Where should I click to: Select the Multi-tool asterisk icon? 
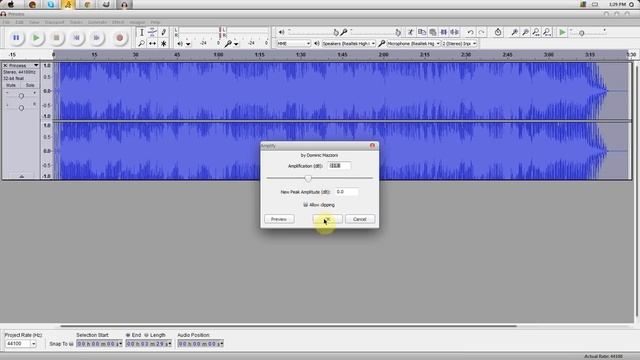[163, 43]
